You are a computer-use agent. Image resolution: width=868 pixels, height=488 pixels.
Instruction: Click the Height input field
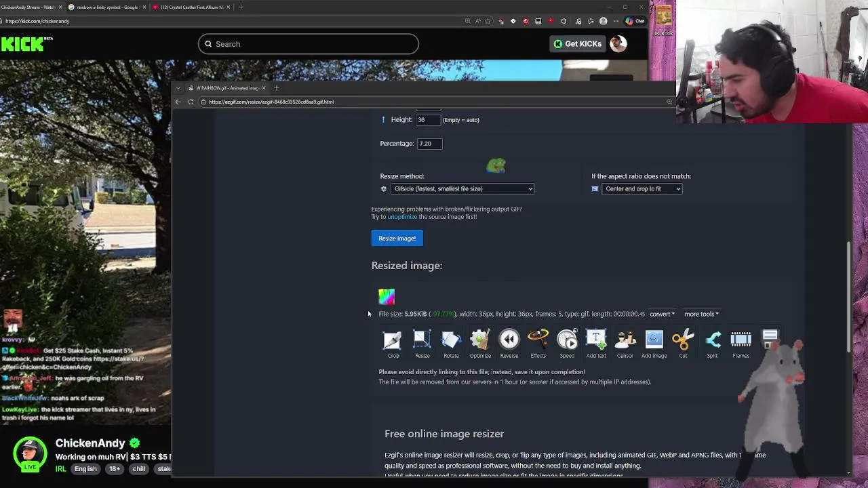(x=428, y=120)
